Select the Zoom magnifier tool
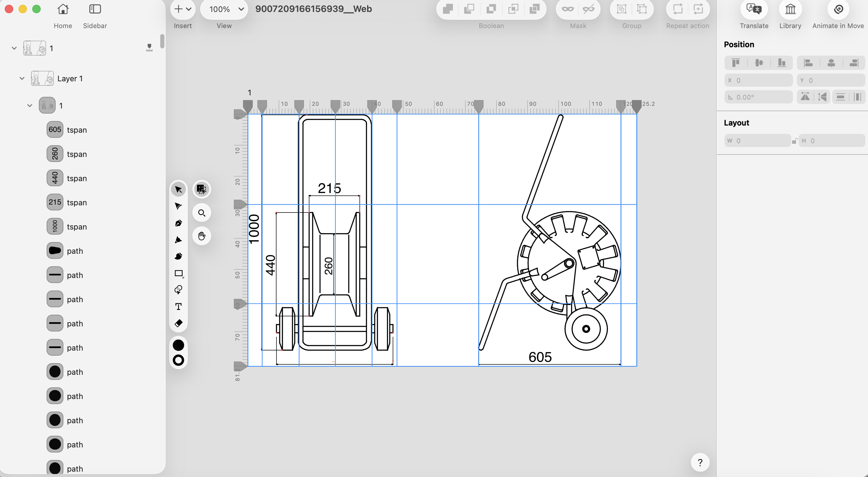This screenshot has width=868, height=477. point(201,213)
